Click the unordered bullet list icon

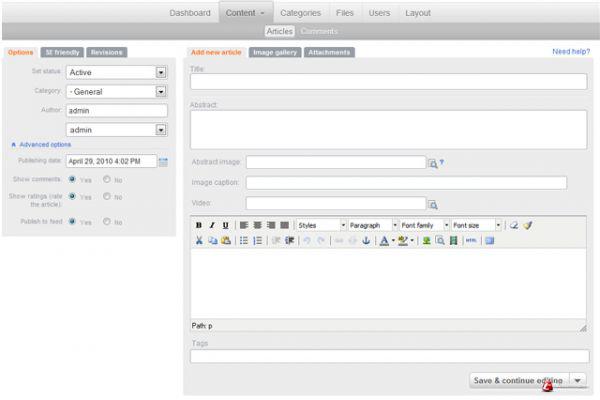click(x=243, y=241)
